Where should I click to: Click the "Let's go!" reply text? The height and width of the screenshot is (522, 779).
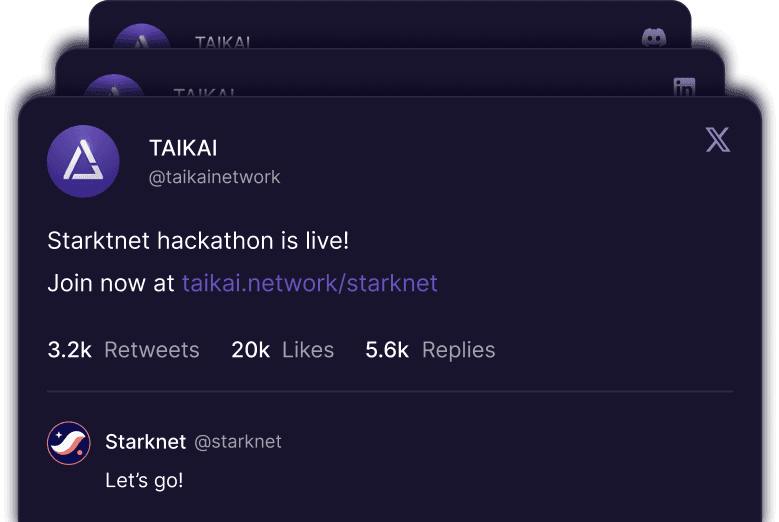[144, 481]
